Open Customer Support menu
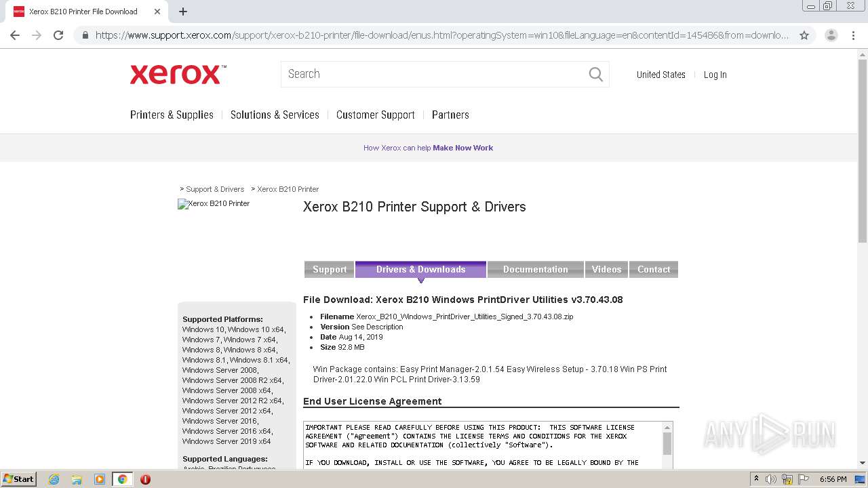The height and width of the screenshot is (488, 868). (376, 115)
